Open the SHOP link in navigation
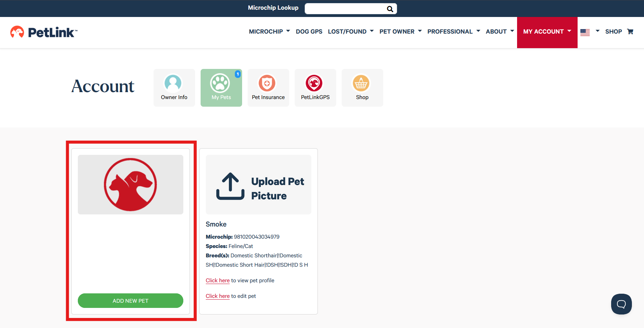The height and width of the screenshot is (328, 644). coord(614,32)
